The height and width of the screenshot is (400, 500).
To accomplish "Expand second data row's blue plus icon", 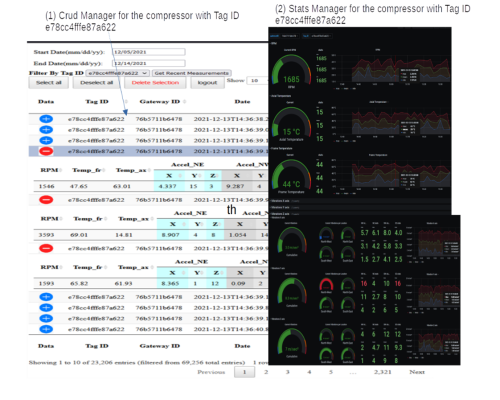I will coord(46,129).
